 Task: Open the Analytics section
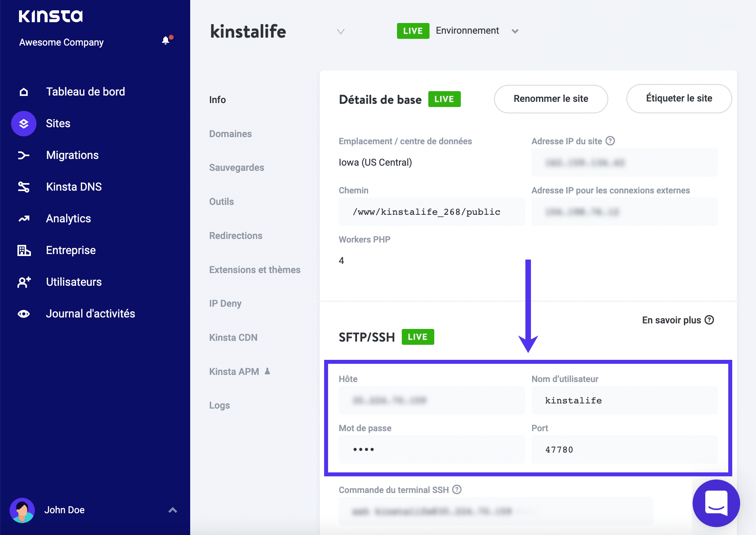tap(68, 218)
